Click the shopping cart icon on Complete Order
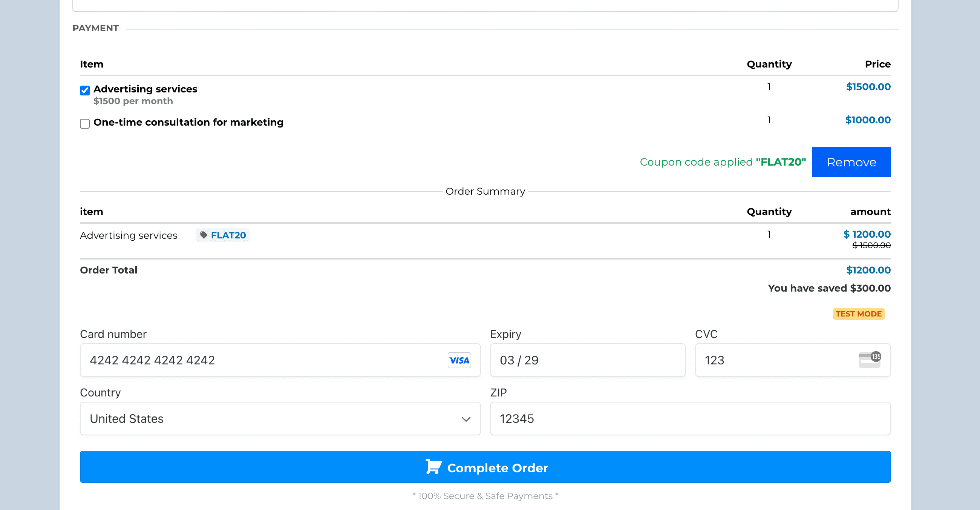The height and width of the screenshot is (510, 980). pyautogui.click(x=433, y=467)
